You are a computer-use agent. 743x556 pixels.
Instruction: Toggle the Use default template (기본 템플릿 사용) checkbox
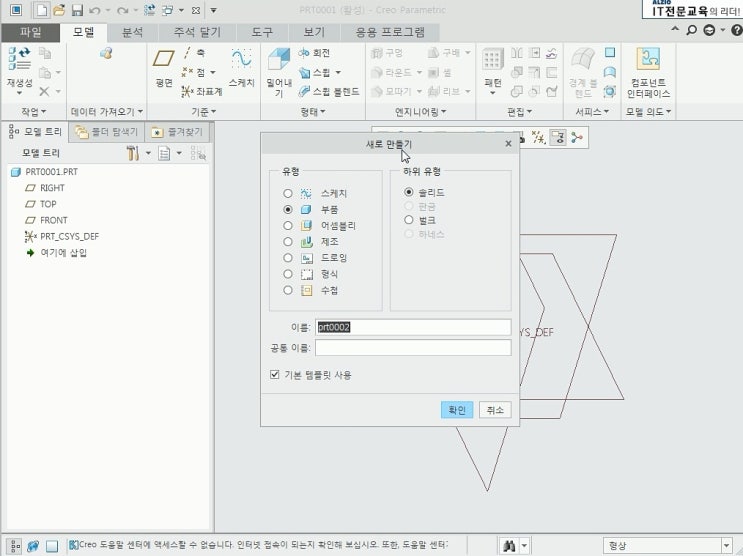(274, 374)
